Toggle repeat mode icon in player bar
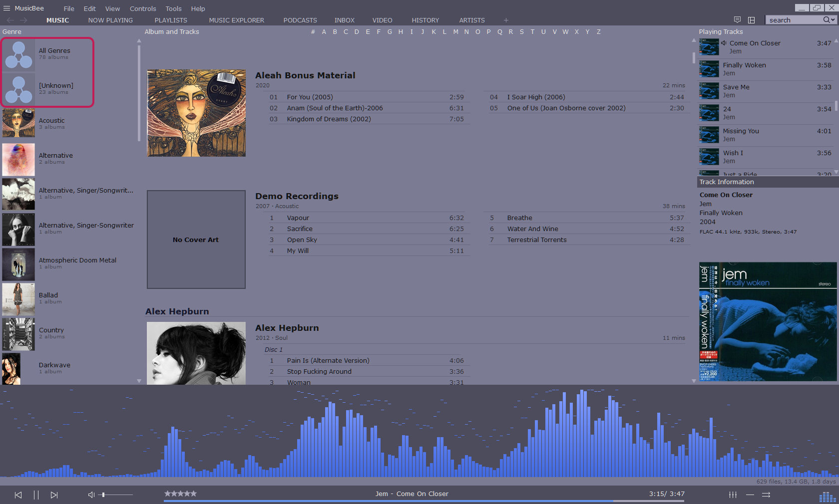 pos(750,495)
